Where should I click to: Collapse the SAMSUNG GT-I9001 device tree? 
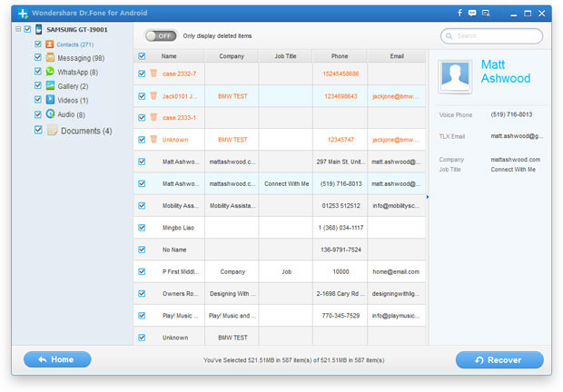pos(17,29)
